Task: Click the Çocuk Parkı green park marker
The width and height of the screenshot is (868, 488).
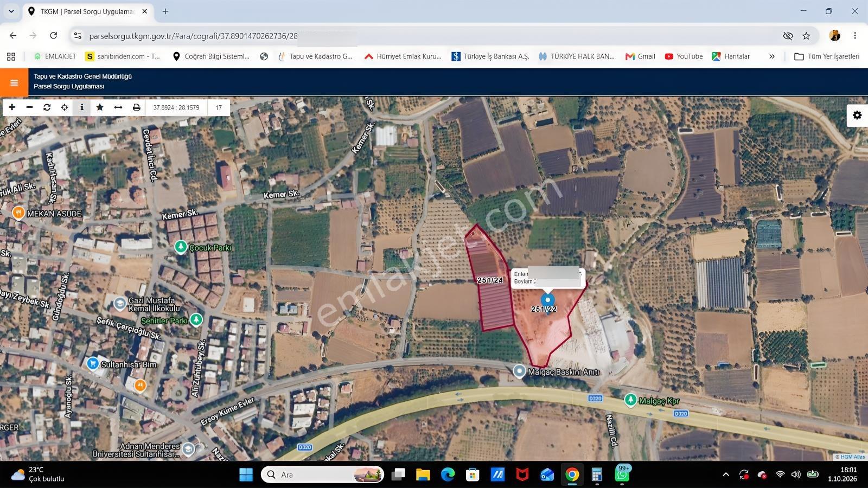Action: [181, 247]
